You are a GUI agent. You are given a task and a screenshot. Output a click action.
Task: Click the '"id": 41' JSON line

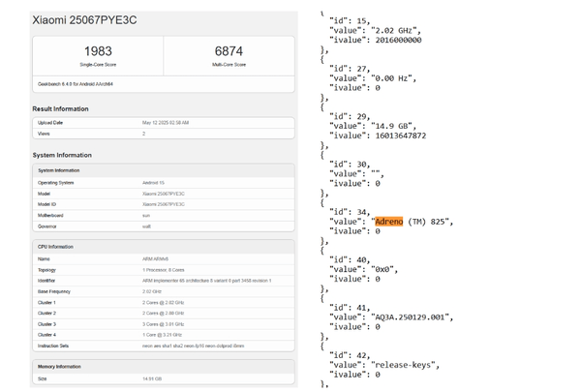click(x=350, y=308)
